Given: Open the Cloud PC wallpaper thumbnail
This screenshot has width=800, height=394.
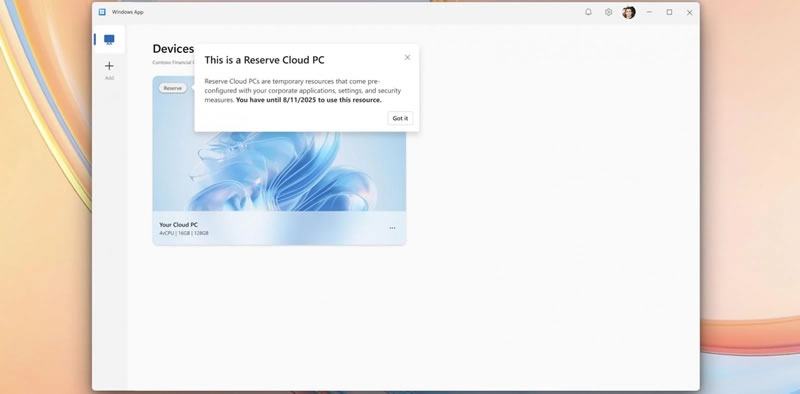Looking at the screenshot, I should coord(279,171).
